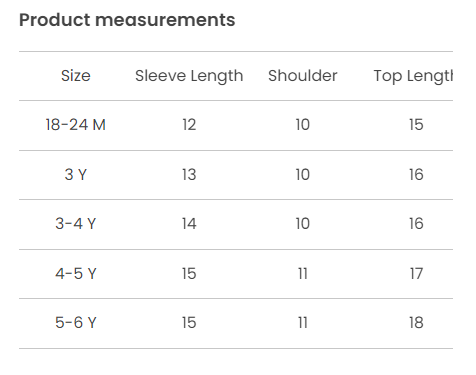Click the Shoulder column header
The width and height of the screenshot is (476, 375).
pos(303,76)
